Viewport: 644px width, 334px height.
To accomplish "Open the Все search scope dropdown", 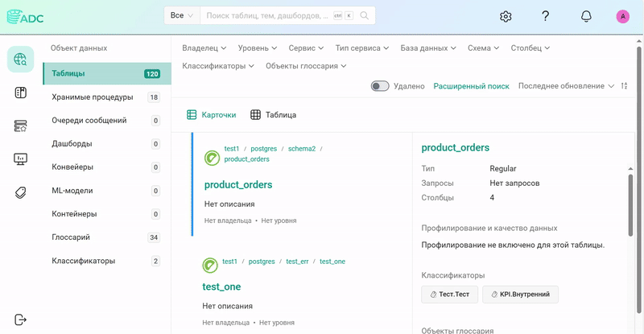I will pyautogui.click(x=182, y=15).
